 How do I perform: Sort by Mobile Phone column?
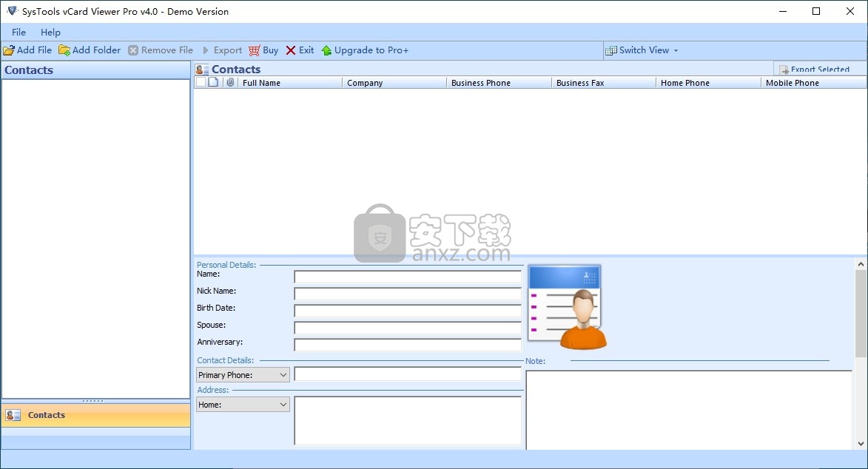pyautogui.click(x=814, y=83)
